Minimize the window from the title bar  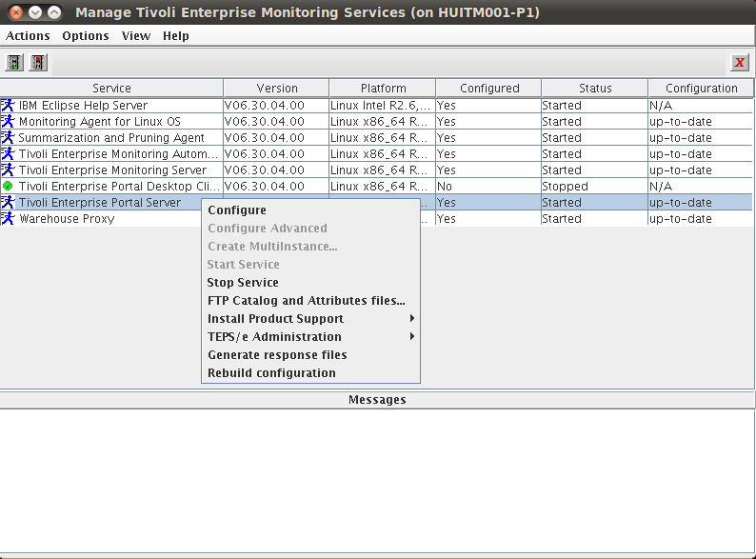tap(35, 12)
